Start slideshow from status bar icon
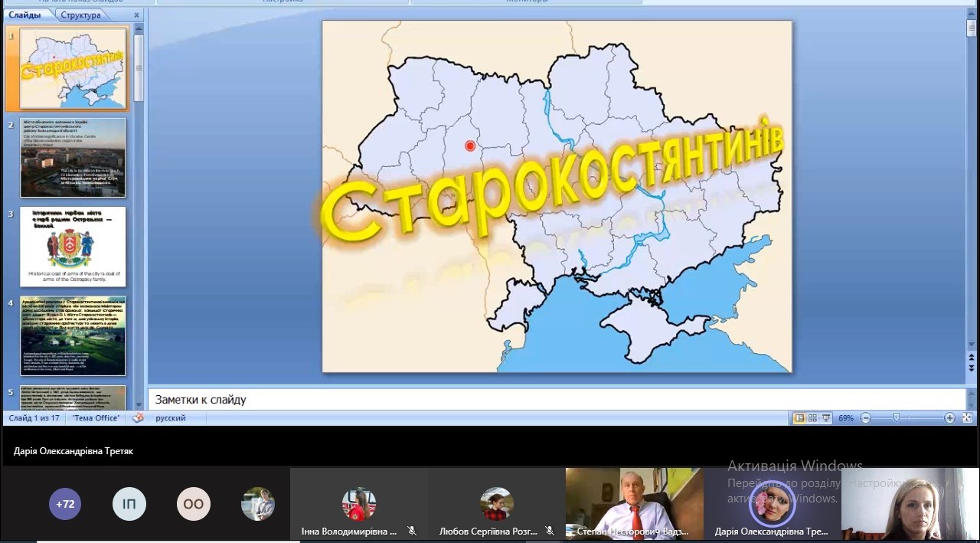The image size is (980, 543). tap(826, 418)
